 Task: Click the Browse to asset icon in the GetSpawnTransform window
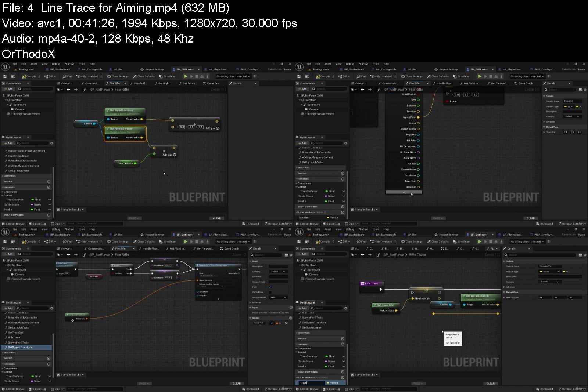13,242
